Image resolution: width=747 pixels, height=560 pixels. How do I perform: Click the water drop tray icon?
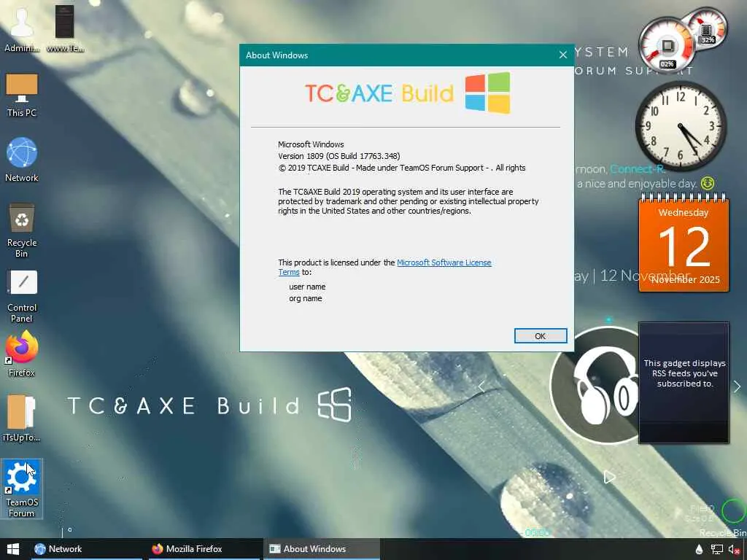click(699, 550)
